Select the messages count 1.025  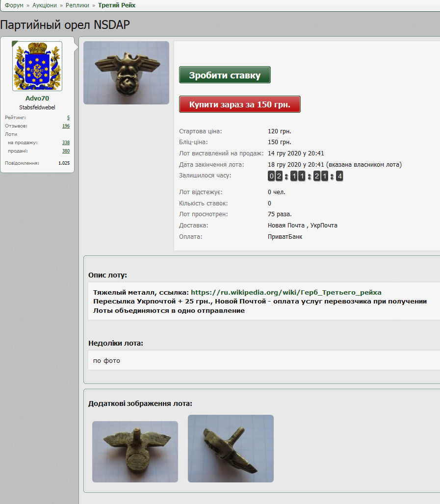point(64,163)
